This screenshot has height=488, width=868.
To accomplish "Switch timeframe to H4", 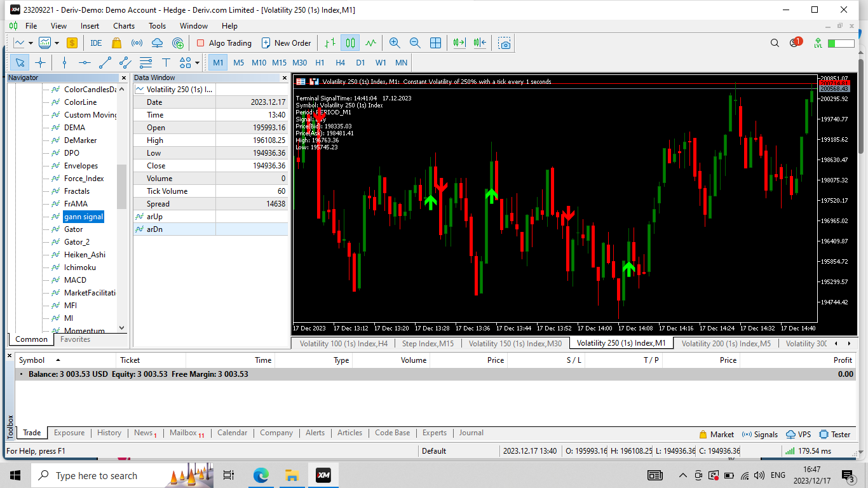I will pos(340,62).
